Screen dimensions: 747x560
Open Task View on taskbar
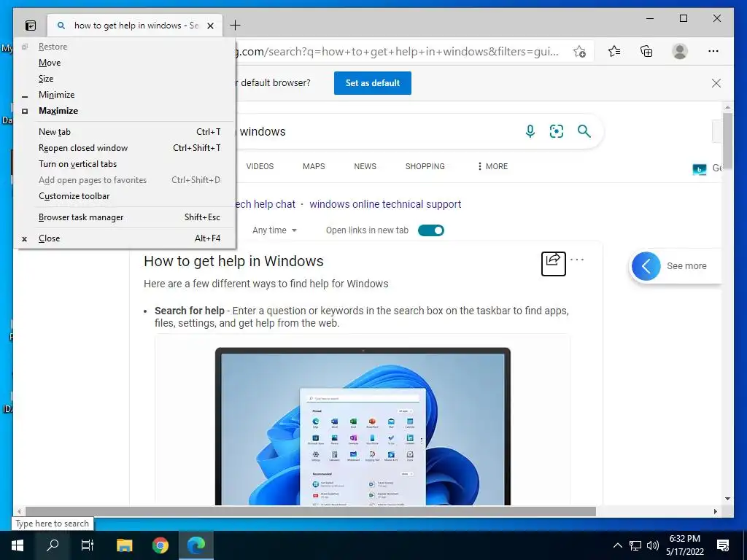coord(88,545)
